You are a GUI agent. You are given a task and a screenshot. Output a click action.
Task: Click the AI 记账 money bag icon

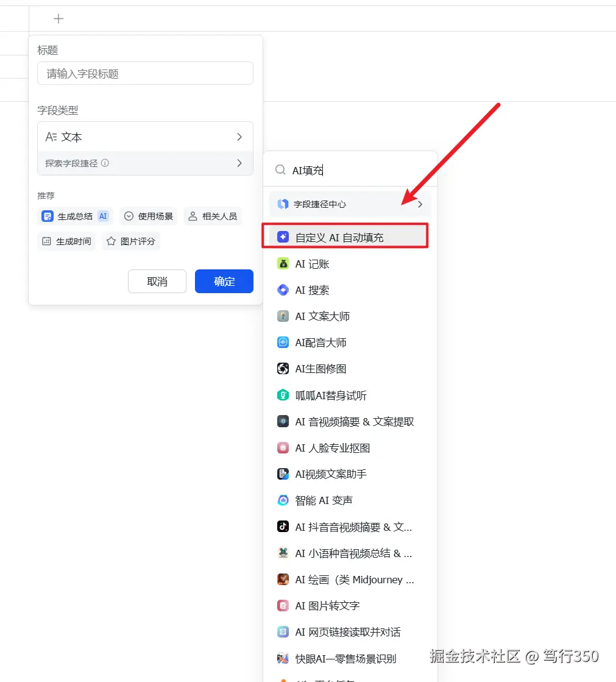[x=283, y=263]
